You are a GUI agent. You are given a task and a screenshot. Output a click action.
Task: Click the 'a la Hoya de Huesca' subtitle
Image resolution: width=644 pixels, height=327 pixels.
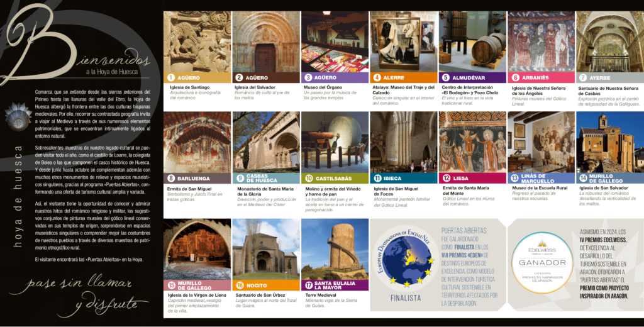[112, 72]
